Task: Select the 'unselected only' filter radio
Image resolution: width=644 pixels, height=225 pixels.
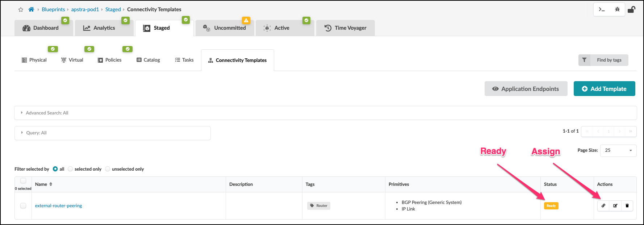Action: (x=108, y=169)
